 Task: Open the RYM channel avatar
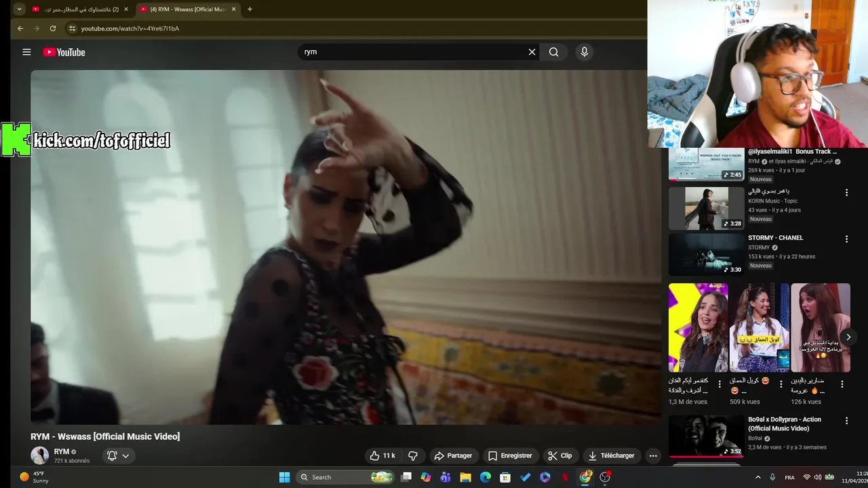(x=39, y=455)
